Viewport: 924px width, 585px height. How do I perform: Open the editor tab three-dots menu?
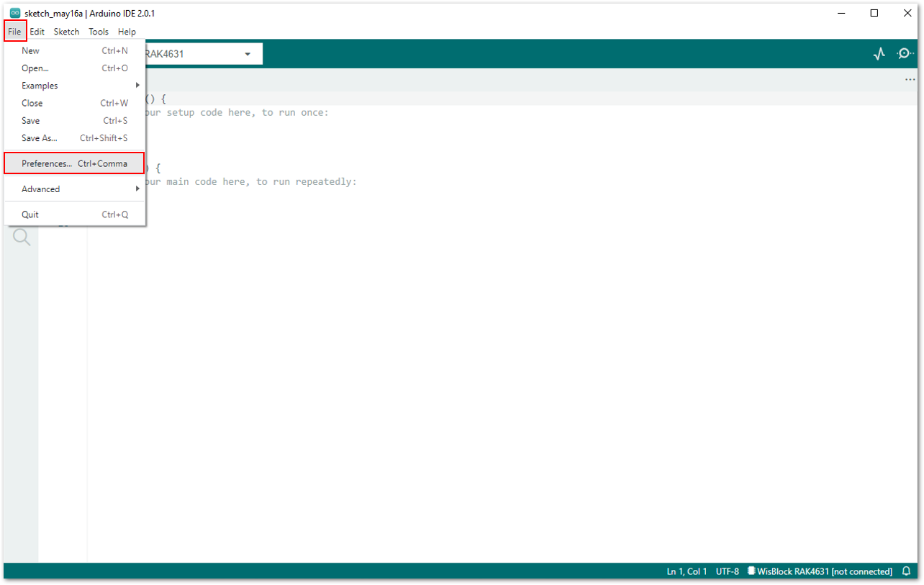pyautogui.click(x=910, y=80)
